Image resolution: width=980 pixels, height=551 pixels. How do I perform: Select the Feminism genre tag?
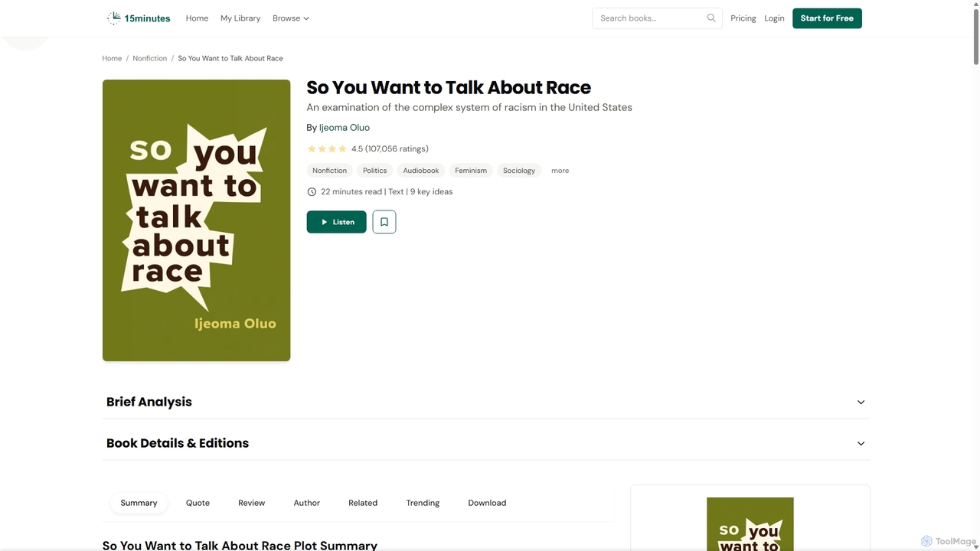471,171
